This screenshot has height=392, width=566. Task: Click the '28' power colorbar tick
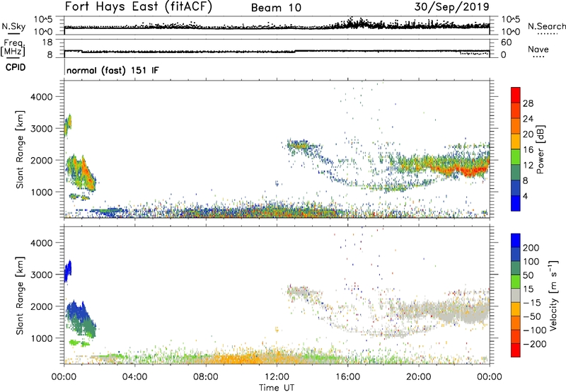(x=528, y=103)
